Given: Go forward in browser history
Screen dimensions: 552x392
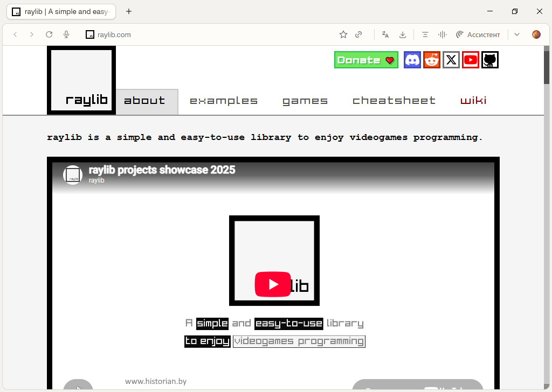Looking at the screenshot, I should tap(32, 34).
